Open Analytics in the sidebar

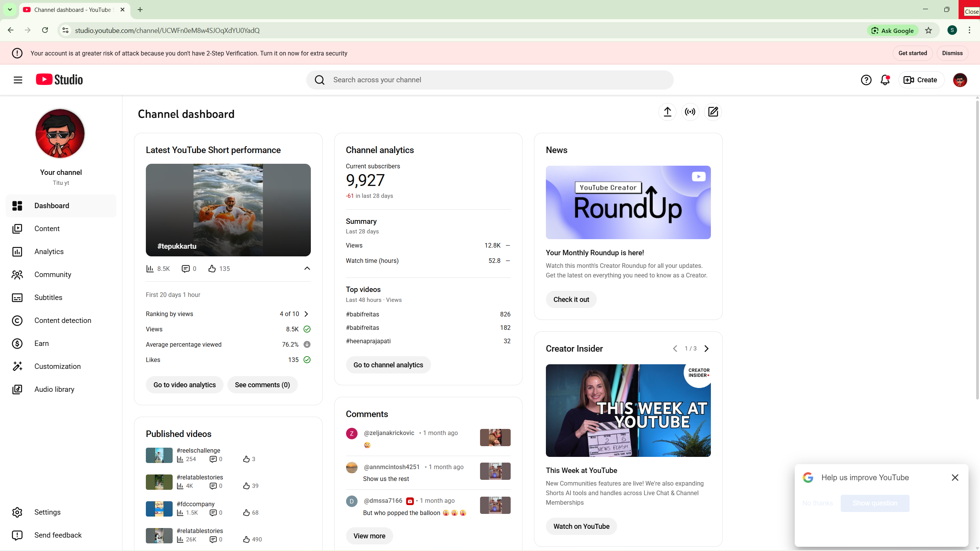pos(49,251)
